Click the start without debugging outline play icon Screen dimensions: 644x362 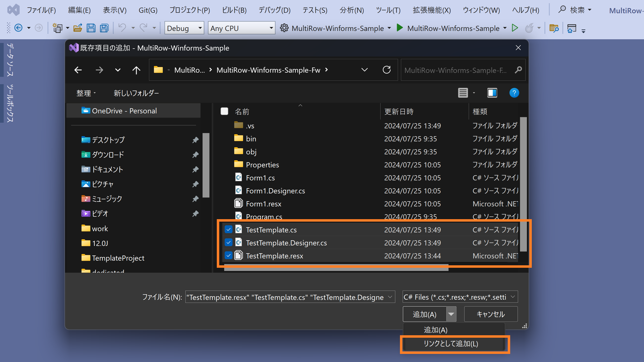515,28
